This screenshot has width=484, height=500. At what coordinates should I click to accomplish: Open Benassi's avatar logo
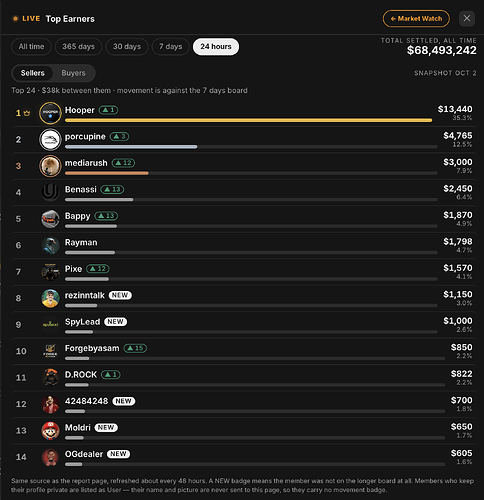pyautogui.click(x=50, y=192)
